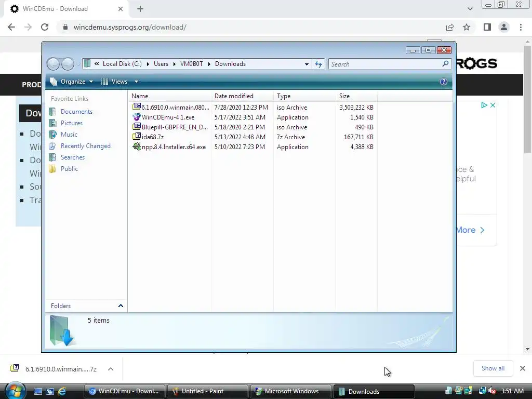Open the Windows Start orb
The width and height of the screenshot is (532, 399).
tap(15, 391)
